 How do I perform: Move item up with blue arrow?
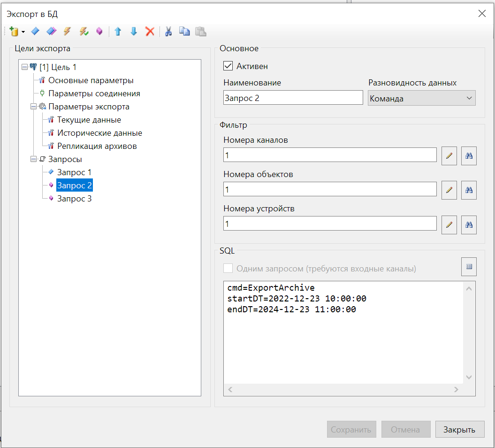[118, 31]
